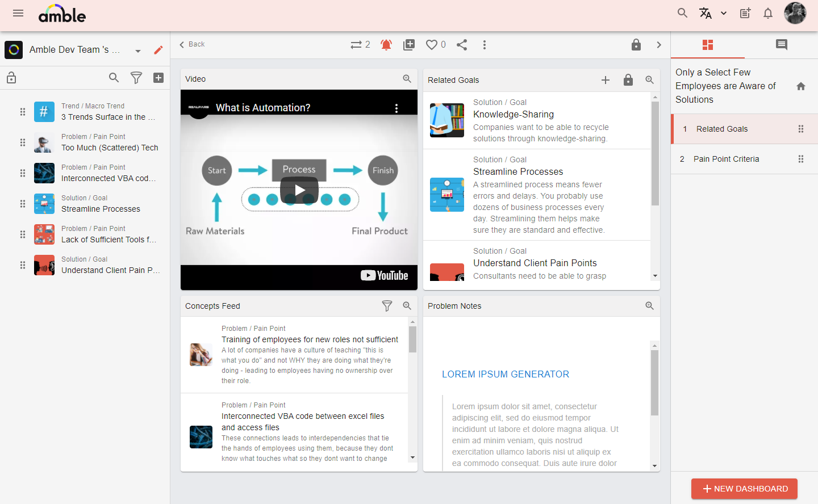Click the add note icon in header
The width and height of the screenshot is (818, 504).
745,13
